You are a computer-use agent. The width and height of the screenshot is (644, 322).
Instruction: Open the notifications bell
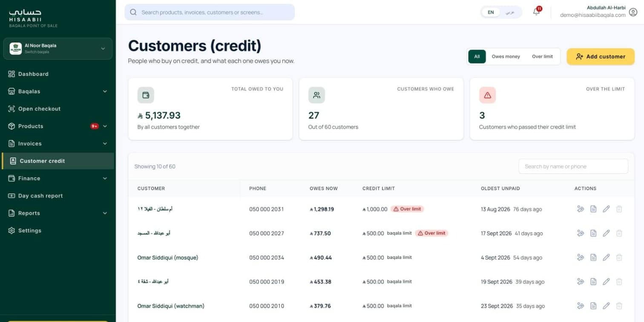click(x=537, y=12)
